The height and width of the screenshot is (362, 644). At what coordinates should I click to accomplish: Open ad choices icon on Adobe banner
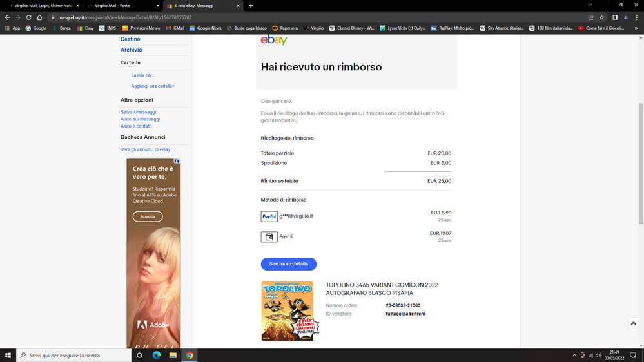click(x=177, y=161)
